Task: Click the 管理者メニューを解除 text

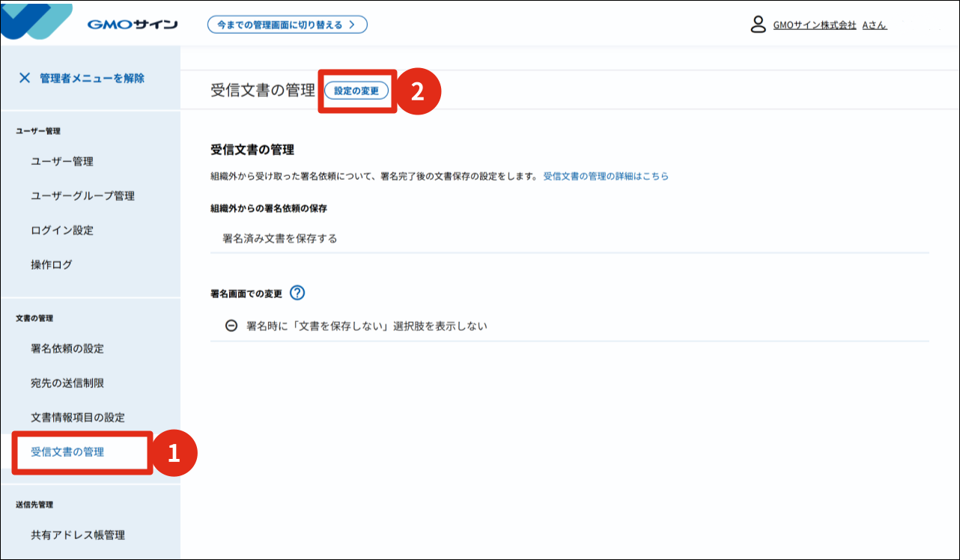Action: point(92,78)
